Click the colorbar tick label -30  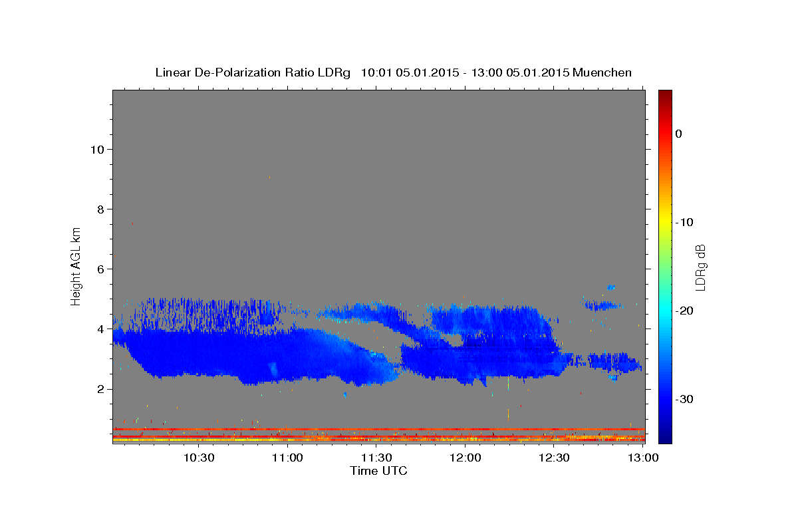[684, 399]
